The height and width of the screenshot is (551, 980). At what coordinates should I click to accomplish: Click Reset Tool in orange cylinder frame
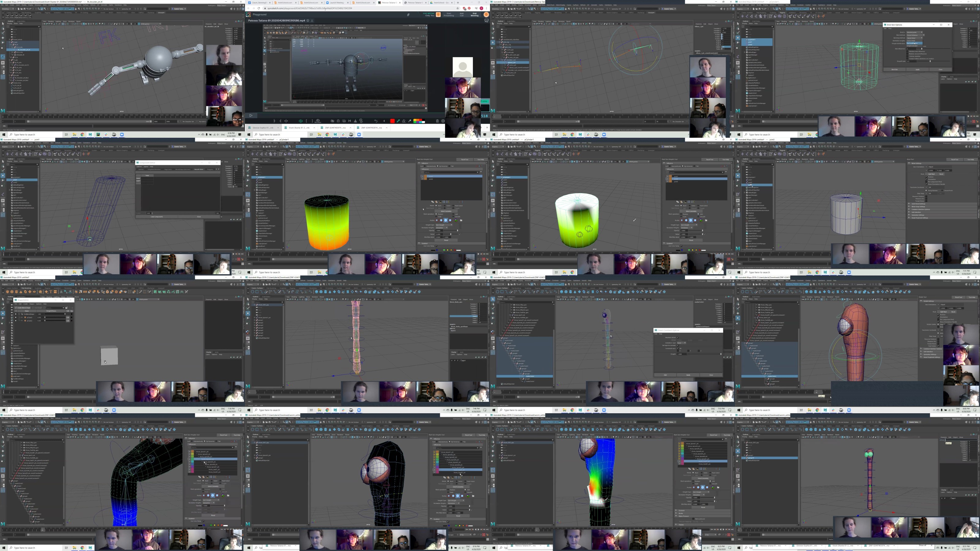pyautogui.click(x=465, y=160)
